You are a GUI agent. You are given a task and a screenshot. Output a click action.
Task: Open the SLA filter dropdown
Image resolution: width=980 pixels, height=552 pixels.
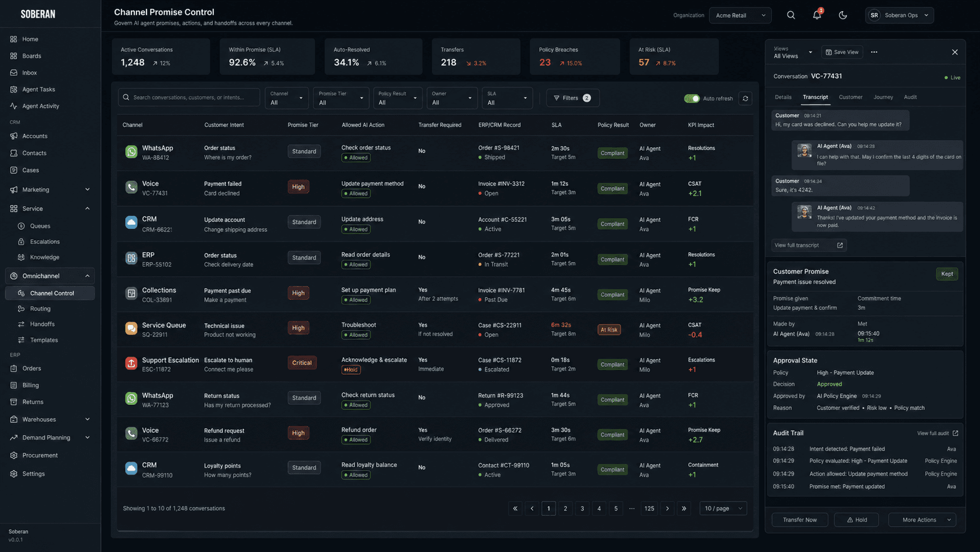[507, 98]
